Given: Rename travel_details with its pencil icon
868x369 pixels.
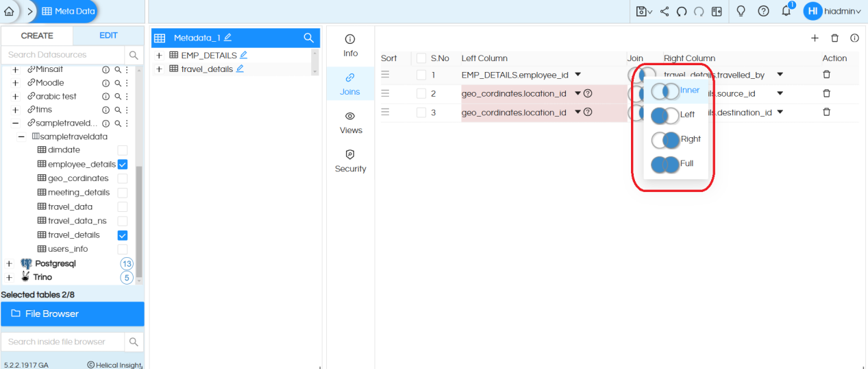Looking at the screenshot, I should tap(240, 69).
